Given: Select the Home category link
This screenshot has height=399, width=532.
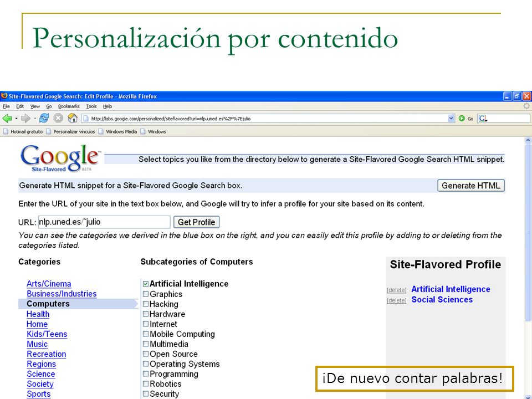Looking at the screenshot, I should coord(37,324).
